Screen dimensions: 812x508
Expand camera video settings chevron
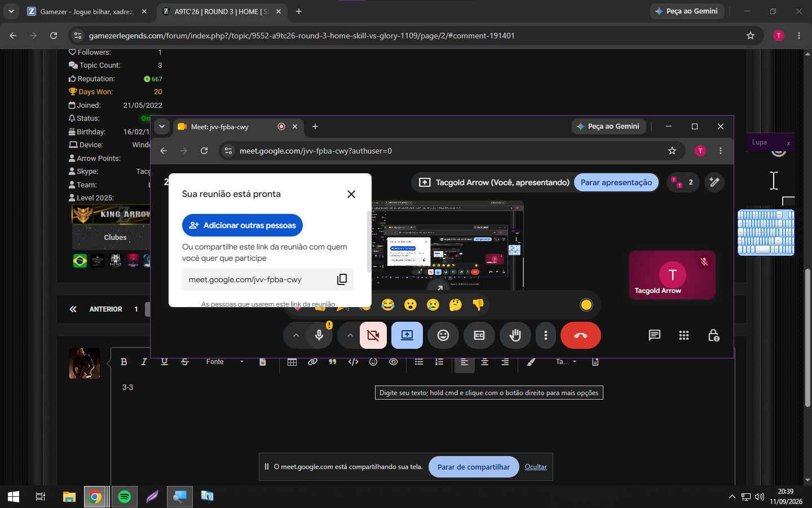coord(350,335)
